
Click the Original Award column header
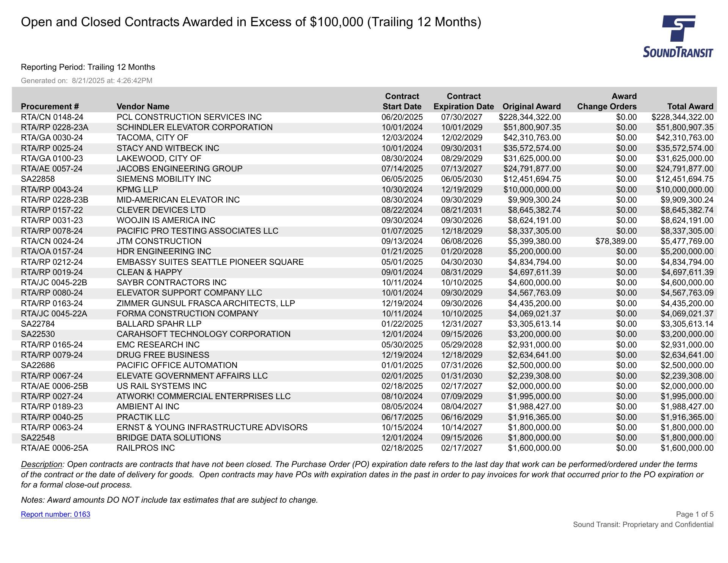pyautogui.click(x=531, y=107)
